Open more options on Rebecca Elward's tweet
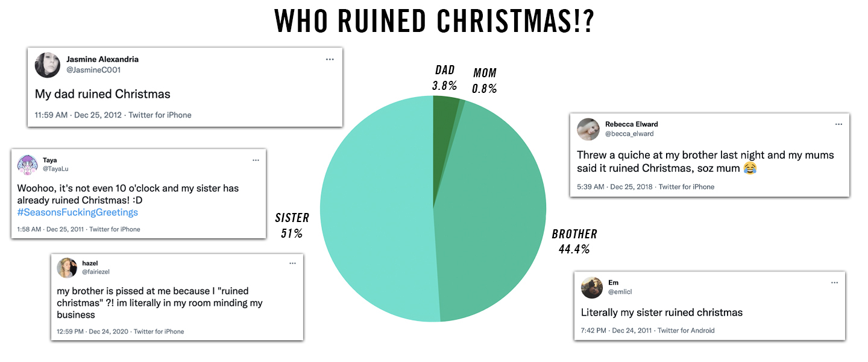This screenshot has width=868, height=362. pos(838,124)
